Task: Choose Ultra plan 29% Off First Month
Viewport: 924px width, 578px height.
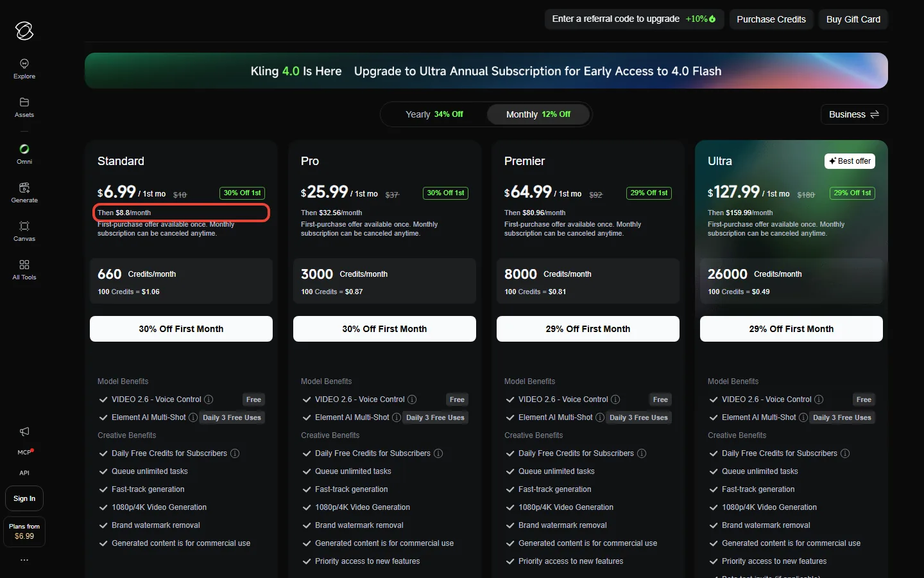Action: click(791, 329)
